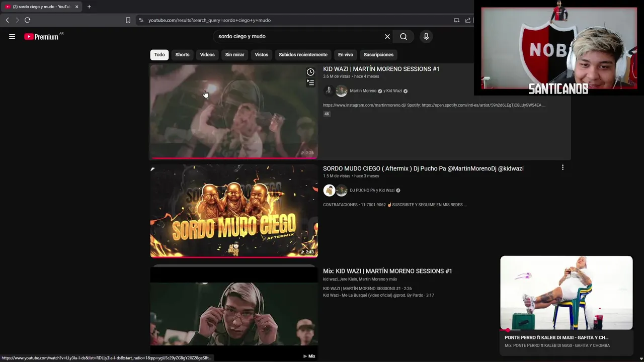Close the 'sordo ciego y mudo' tab
Screen dimensions: 644x362
click(76, 7)
